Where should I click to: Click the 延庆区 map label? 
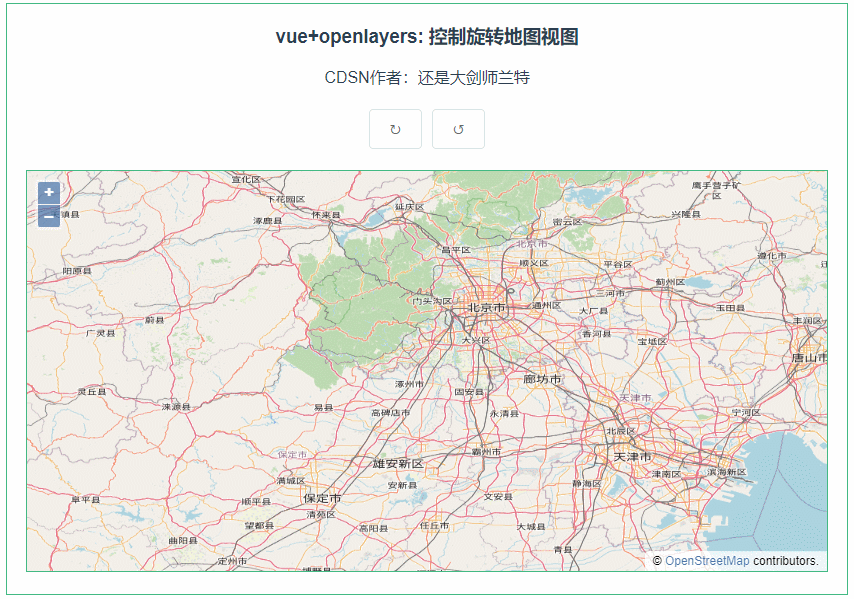click(x=410, y=207)
